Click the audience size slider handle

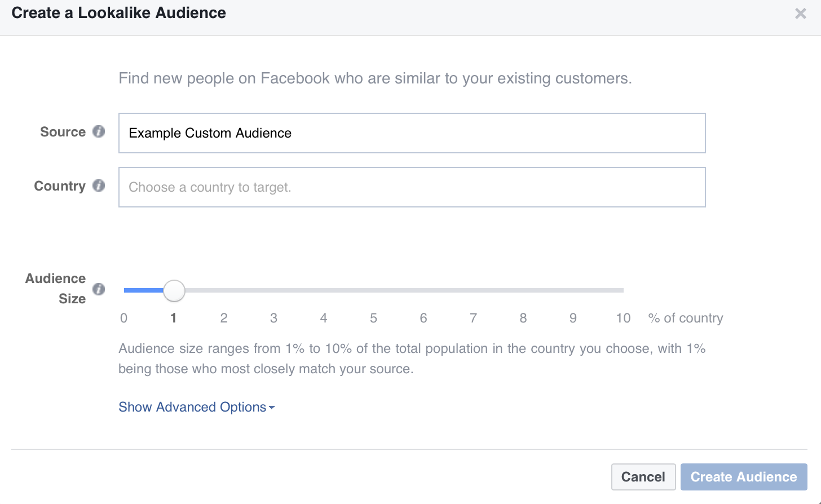(x=174, y=291)
